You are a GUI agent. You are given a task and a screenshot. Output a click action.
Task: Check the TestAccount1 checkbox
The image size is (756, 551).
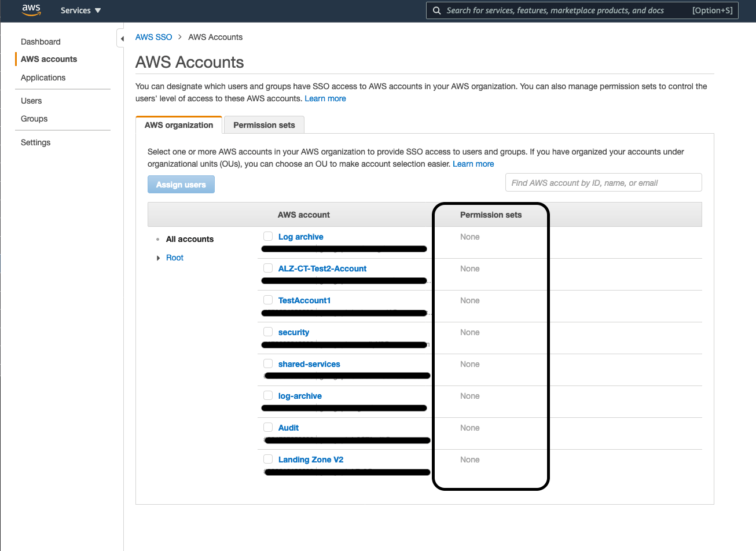pyautogui.click(x=268, y=300)
